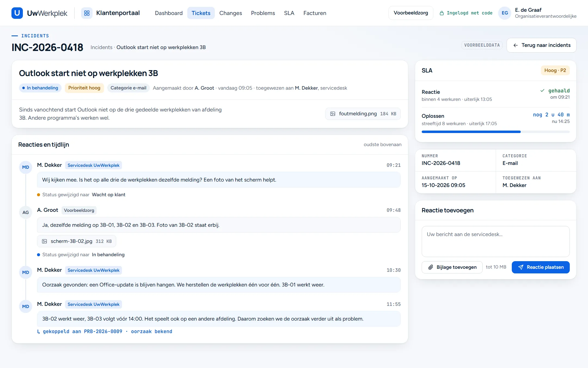Open the Facturen tab
Viewport: 588px width, 368px height.
point(315,13)
